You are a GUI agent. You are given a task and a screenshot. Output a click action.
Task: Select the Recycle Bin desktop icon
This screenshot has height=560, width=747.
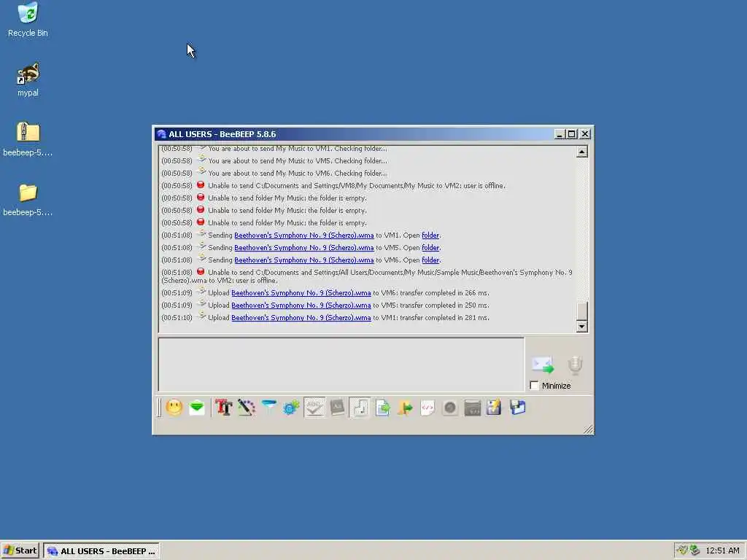point(28,20)
